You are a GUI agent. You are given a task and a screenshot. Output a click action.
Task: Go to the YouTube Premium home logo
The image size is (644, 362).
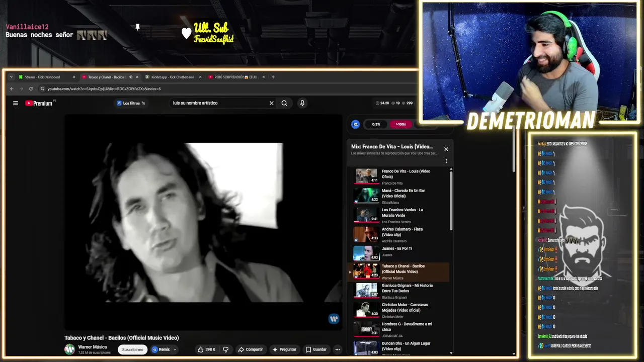point(39,103)
